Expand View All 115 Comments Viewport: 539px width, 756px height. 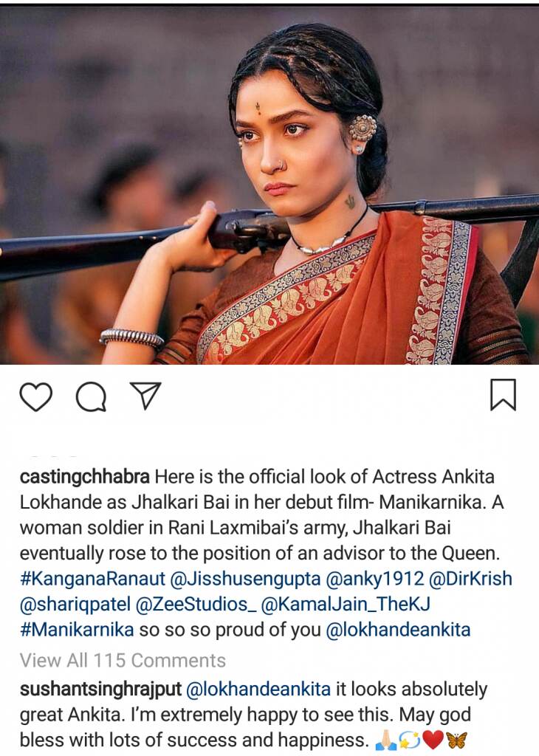pyautogui.click(x=123, y=660)
